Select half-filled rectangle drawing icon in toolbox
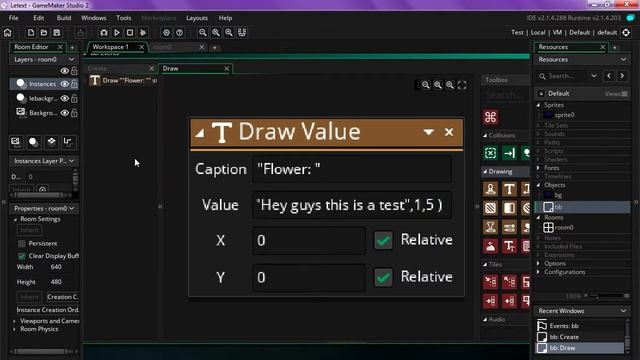The image size is (640, 360). coord(509,208)
